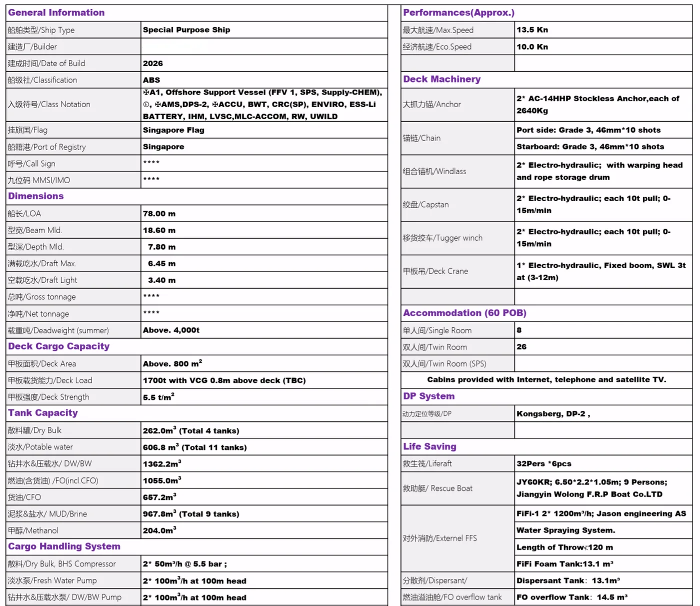Image resolution: width=700 pixels, height=606 pixels.
Task: Click the Port side chain specification
Action: [588, 130]
